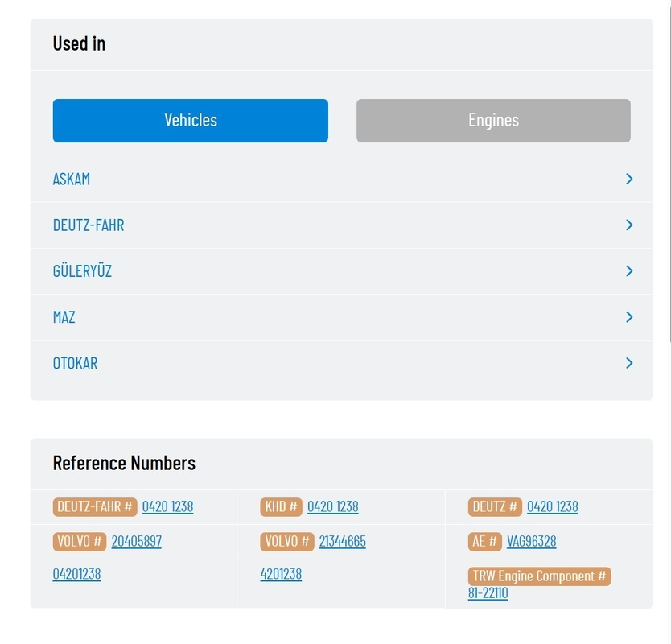
Task: Expand the DEUTZ-FAHR chevron arrow
Action: pyautogui.click(x=629, y=225)
